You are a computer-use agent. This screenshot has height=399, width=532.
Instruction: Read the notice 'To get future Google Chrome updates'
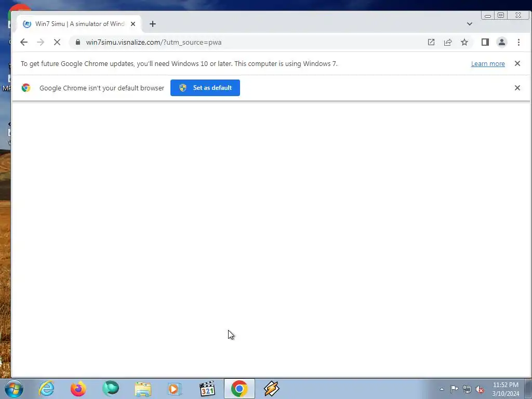click(179, 64)
